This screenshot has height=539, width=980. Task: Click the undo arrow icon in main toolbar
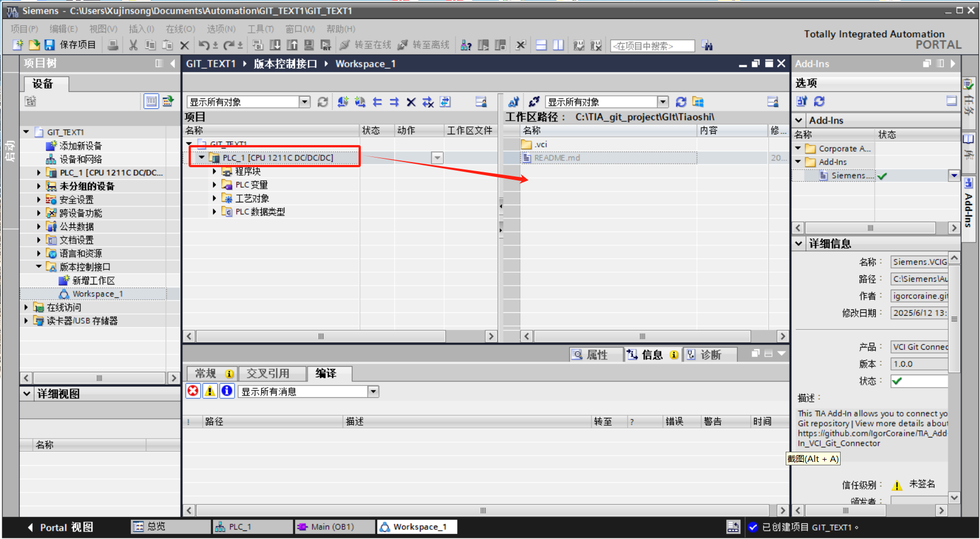click(x=203, y=45)
